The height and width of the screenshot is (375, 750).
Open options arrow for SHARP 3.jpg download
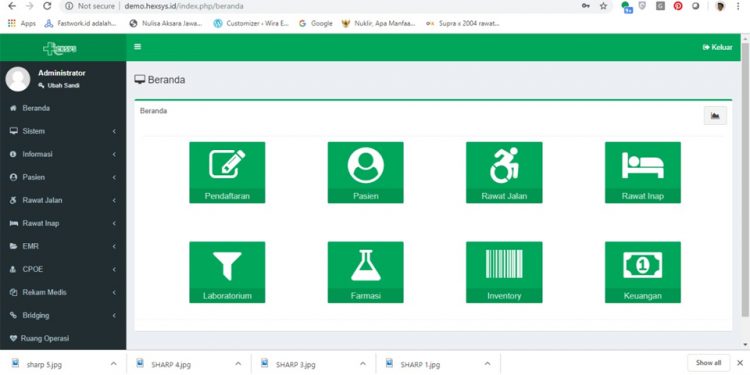[x=363, y=364]
